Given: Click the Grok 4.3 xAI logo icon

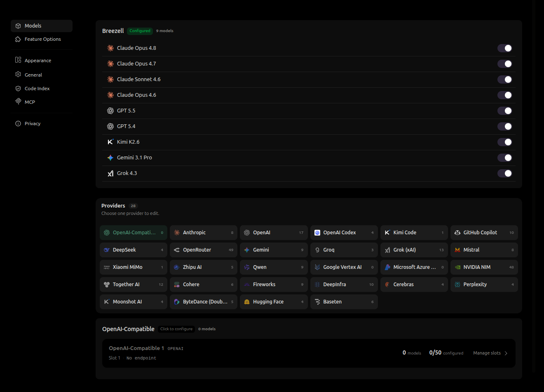Looking at the screenshot, I should 110,173.
